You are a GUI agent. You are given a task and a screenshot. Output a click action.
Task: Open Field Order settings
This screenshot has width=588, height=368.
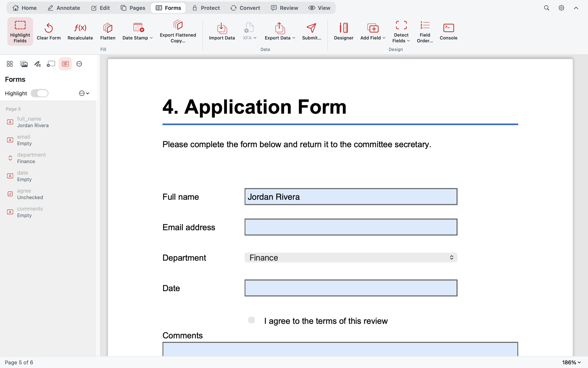(425, 31)
